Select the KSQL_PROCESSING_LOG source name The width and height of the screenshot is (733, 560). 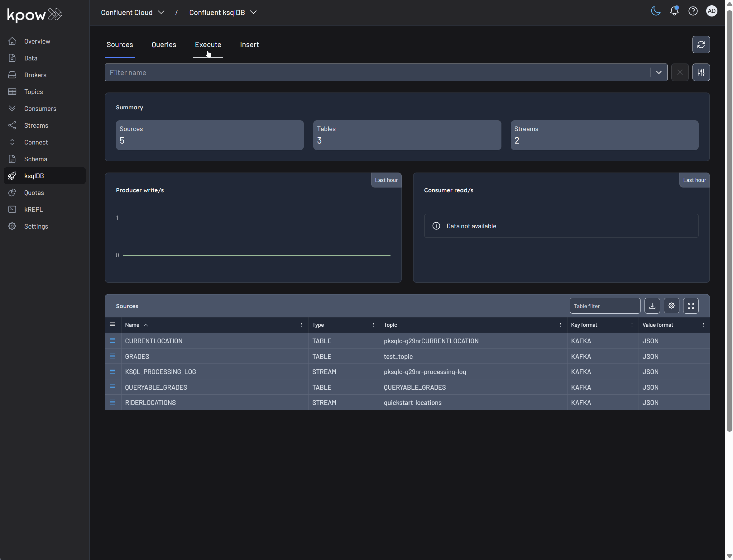click(160, 372)
